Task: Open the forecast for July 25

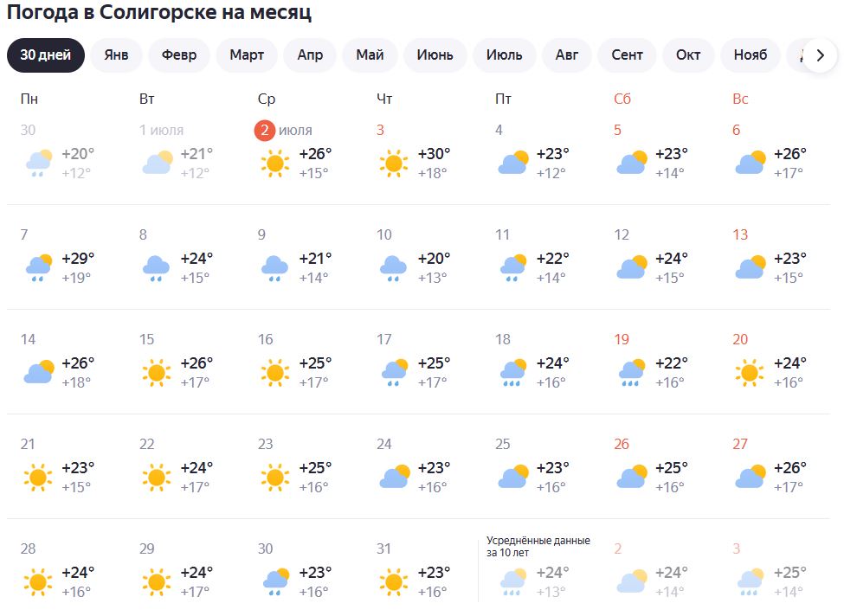Action: [x=503, y=445]
